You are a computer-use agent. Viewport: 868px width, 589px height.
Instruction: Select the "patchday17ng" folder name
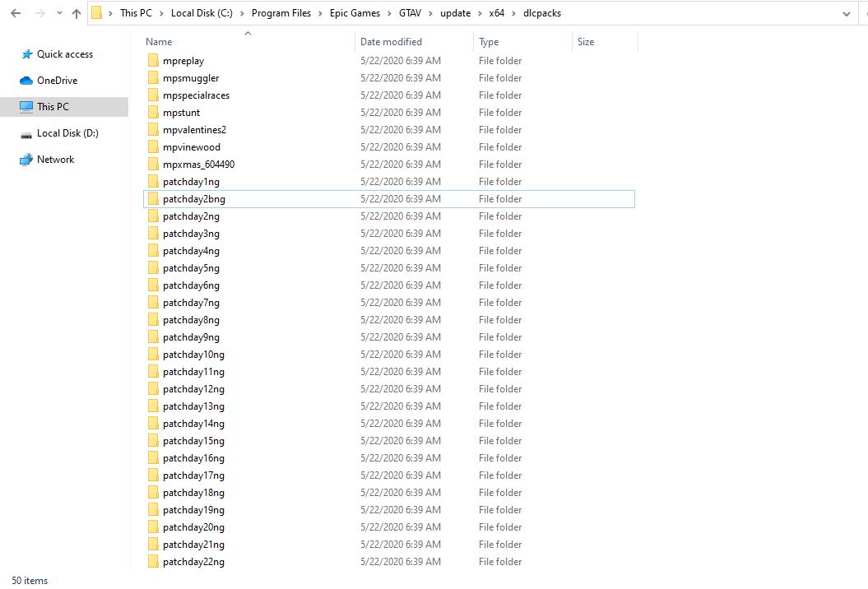click(193, 475)
